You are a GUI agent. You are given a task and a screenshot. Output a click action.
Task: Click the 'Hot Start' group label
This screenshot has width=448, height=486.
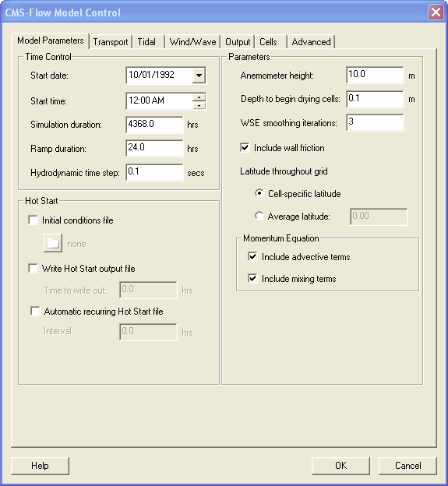(41, 200)
